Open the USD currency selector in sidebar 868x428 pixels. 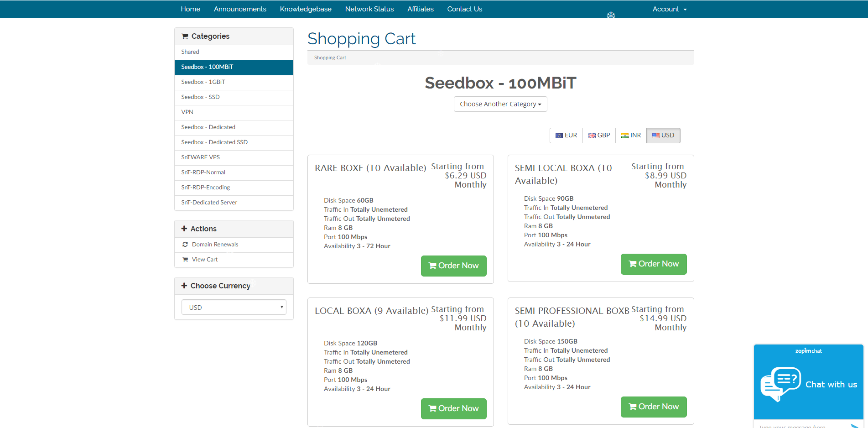[234, 307]
